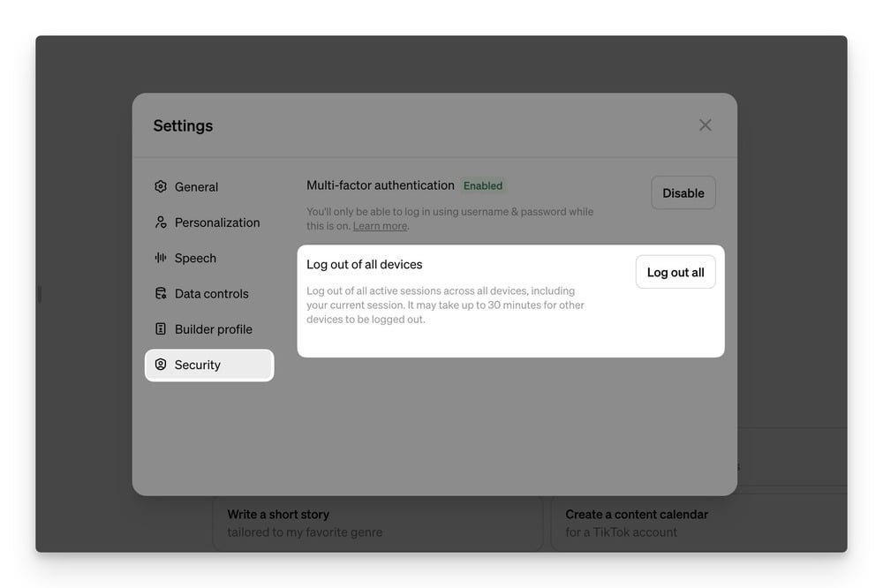Click the Personalization person icon

(161, 222)
